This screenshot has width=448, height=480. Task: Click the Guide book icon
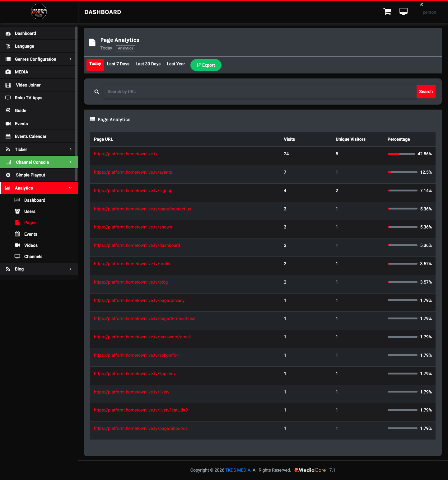[x=8, y=111]
